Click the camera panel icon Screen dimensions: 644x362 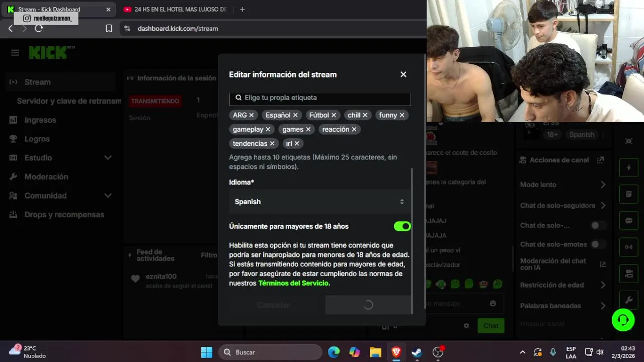tap(628, 274)
